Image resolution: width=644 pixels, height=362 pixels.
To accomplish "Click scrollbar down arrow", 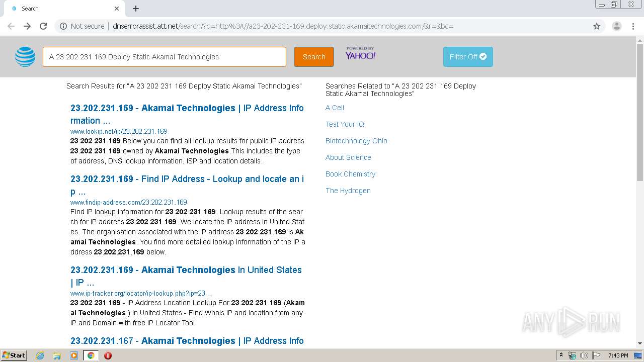I will point(640,343).
